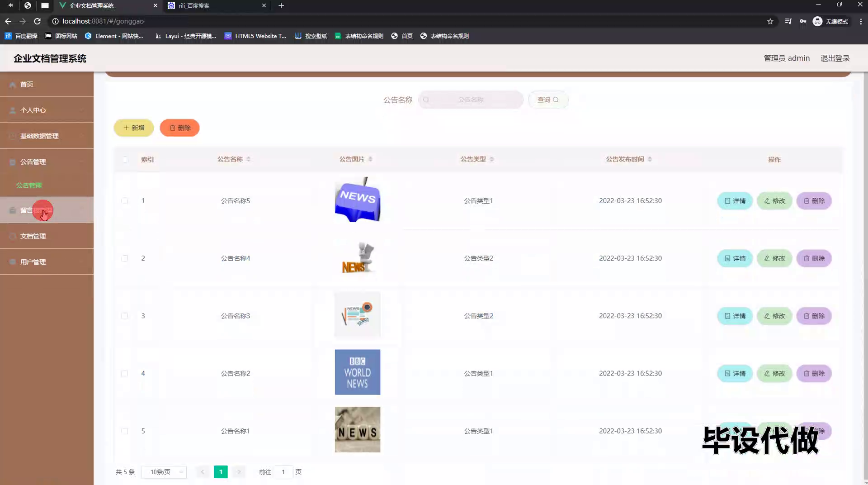Viewport: 868px width, 485px height.
Task: Click 删除 for 公告名称4 row
Action: [814, 258]
